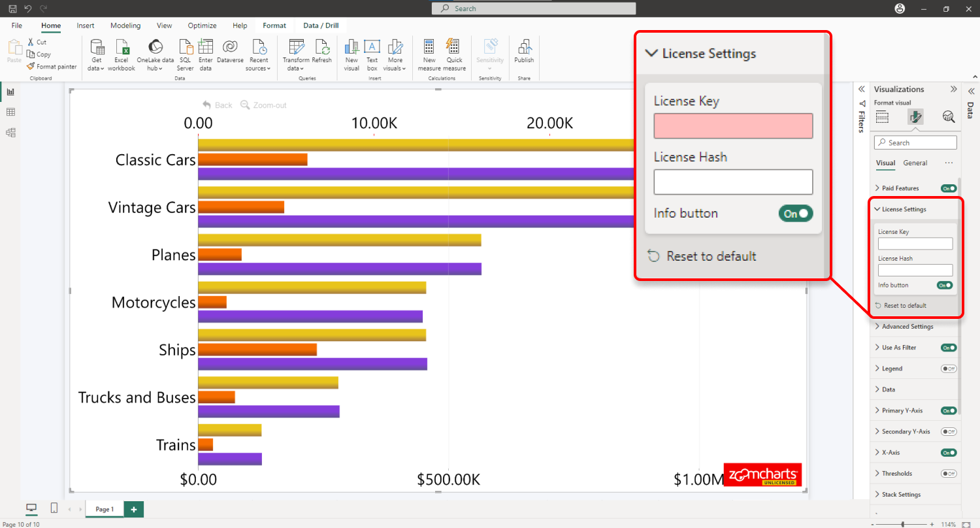Insert a Text box
This screenshot has height=528, width=980.
pos(372,48)
